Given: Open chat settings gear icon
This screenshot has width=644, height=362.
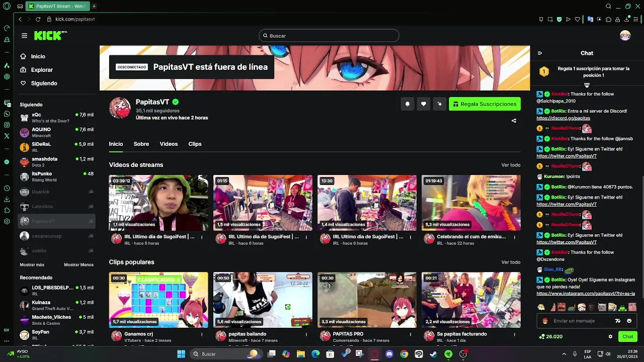Looking at the screenshot, I should [x=610, y=336].
